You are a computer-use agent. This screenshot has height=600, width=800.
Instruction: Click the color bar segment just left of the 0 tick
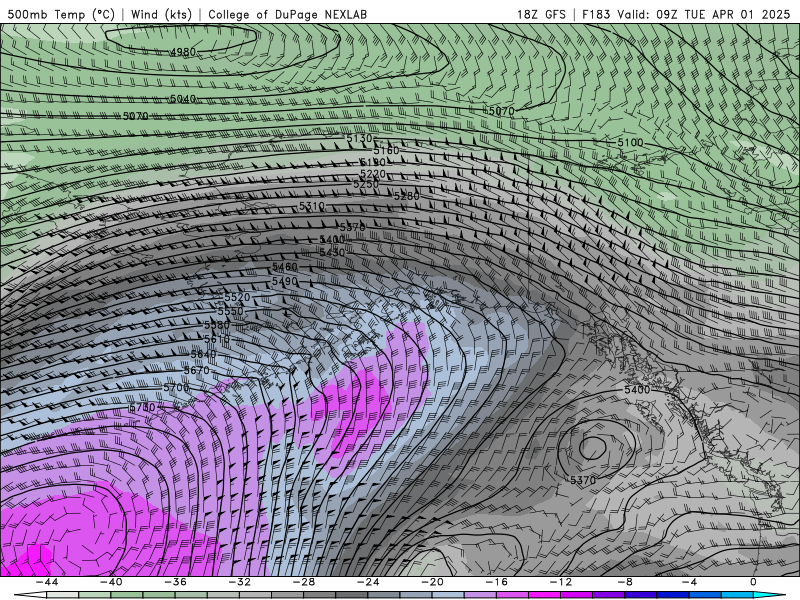pos(738,595)
